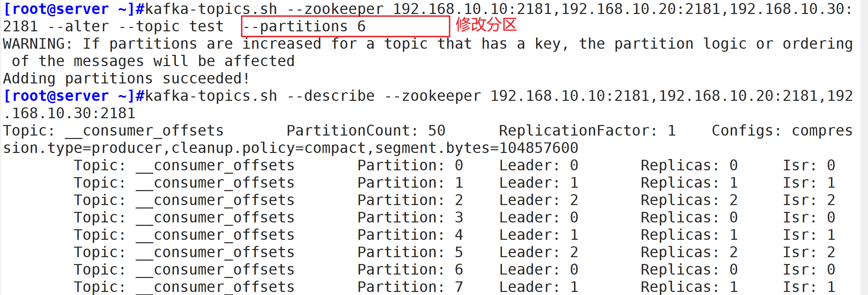This screenshot has height=295, width=868.
Task: Click the __consumer_offsets topic header name
Action: 144,131
